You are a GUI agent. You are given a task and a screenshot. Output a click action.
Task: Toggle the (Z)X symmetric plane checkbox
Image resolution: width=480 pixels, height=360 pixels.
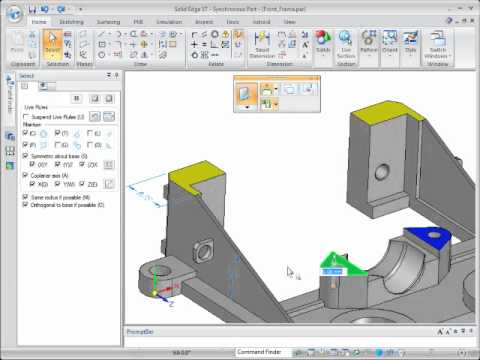[82, 164]
